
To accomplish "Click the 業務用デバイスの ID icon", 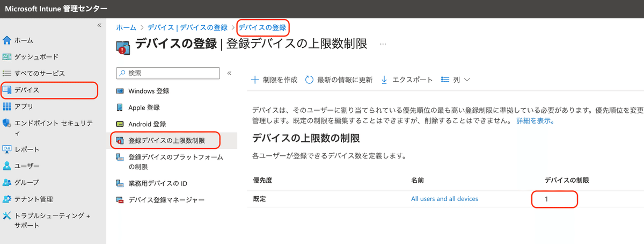I will coord(120,183).
